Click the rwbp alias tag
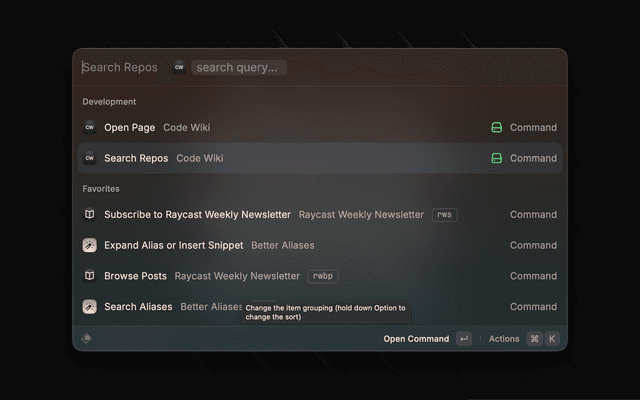640x400 pixels. (322, 276)
